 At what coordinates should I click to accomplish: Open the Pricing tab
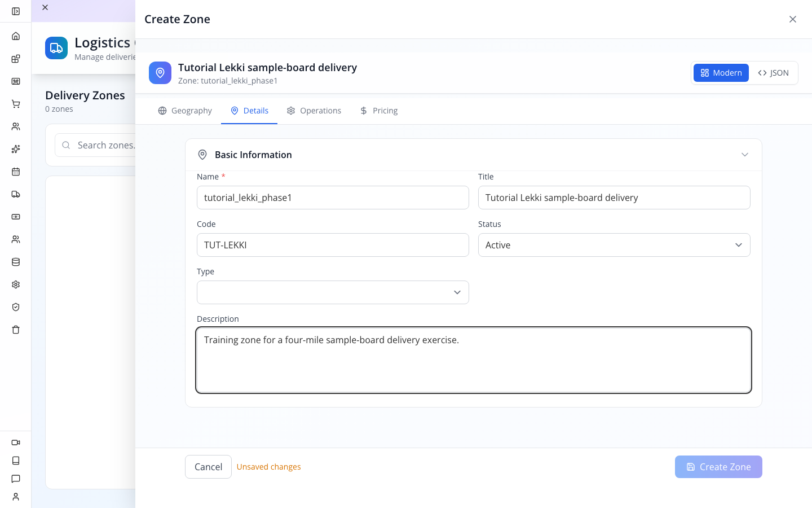pos(379,111)
